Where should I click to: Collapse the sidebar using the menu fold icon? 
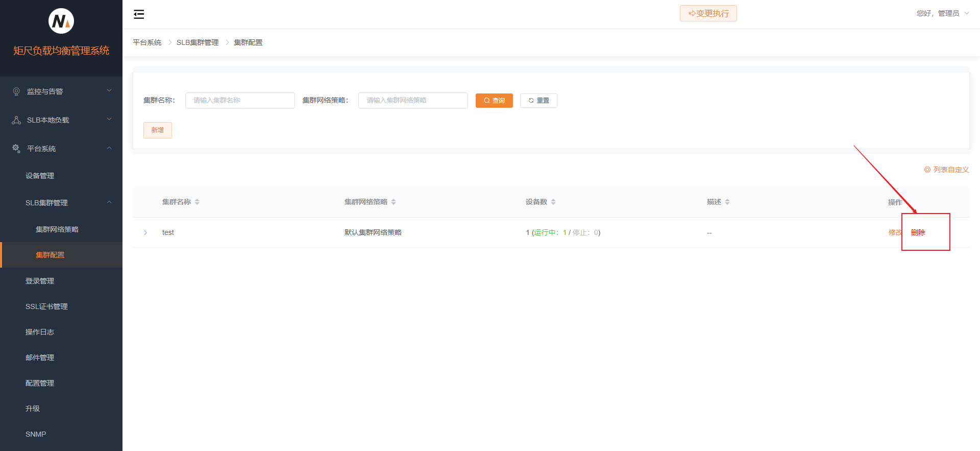139,14
